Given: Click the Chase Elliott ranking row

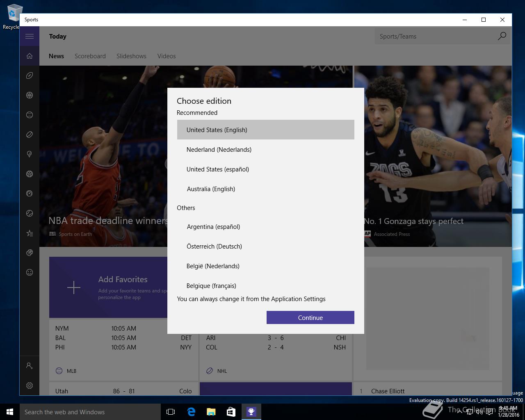Looking at the screenshot, I should 428,391.
